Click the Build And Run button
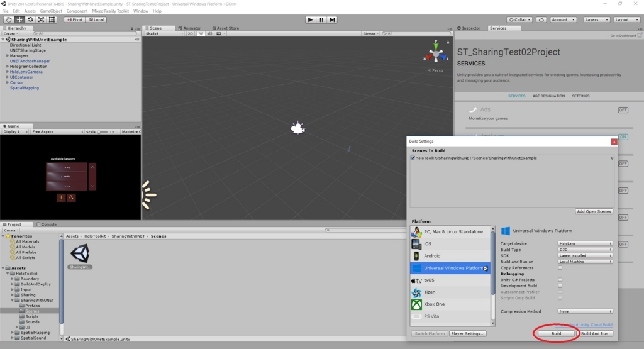This screenshot has width=644, height=349. pyautogui.click(x=594, y=333)
